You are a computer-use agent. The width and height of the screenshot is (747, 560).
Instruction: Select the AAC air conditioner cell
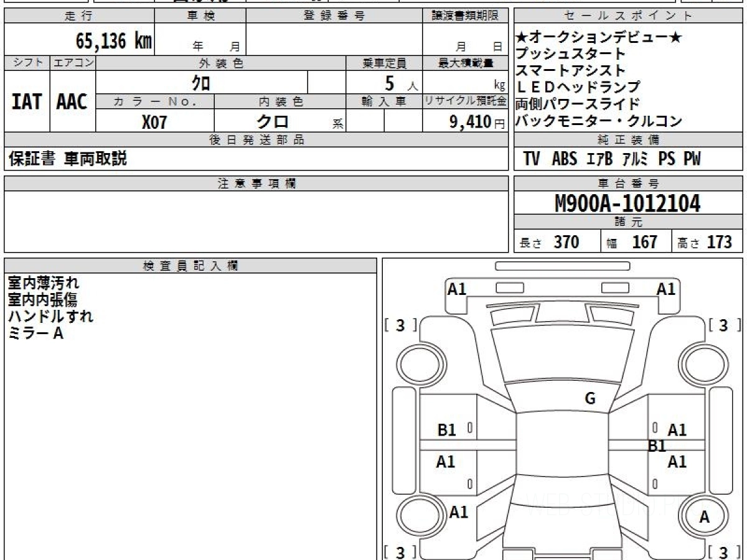coord(72,101)
